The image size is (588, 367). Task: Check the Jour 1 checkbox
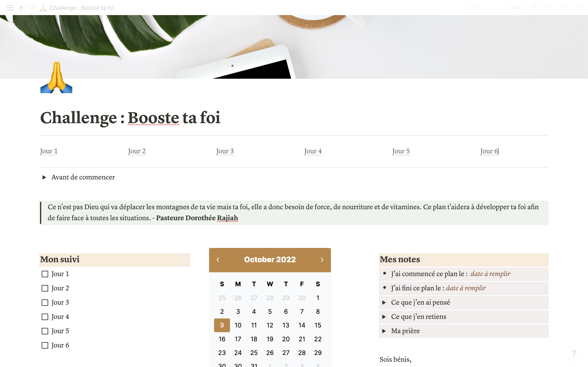point(45,274)
